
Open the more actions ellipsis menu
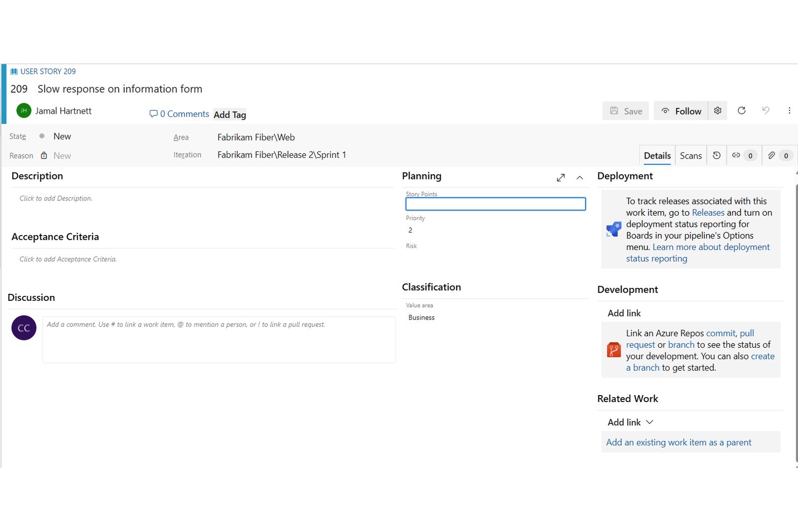click(x=789, y=110)
